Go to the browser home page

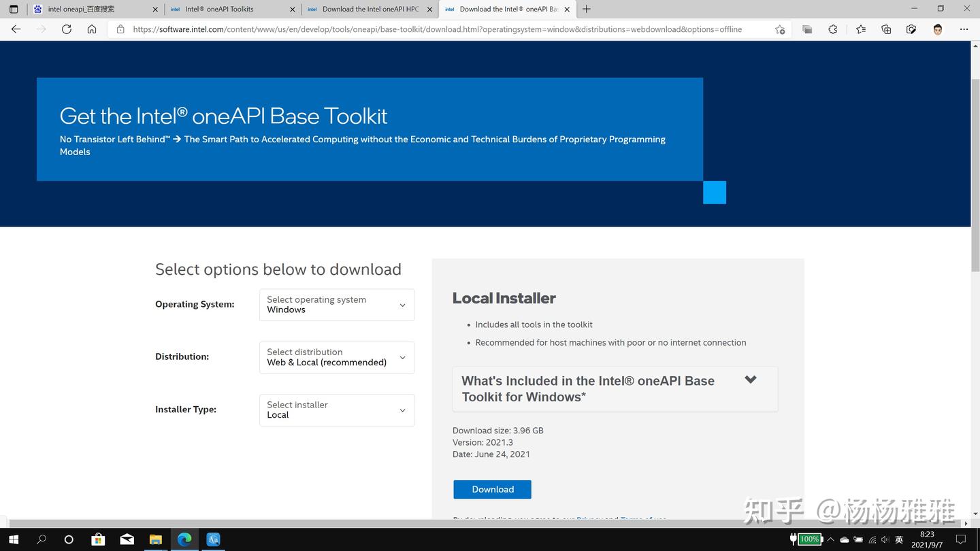pos(92,29)
